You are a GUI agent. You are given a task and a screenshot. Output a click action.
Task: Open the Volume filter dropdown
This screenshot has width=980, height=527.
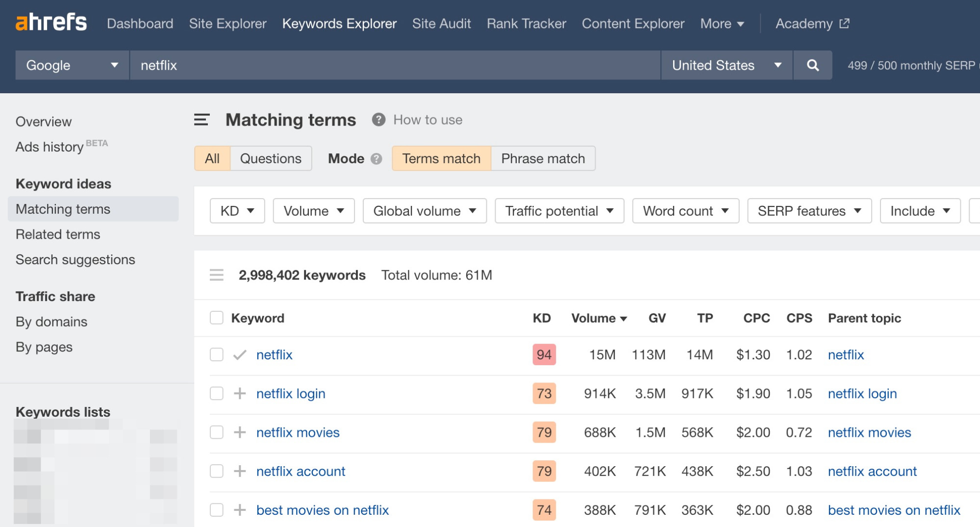click(x=314, y=211)
